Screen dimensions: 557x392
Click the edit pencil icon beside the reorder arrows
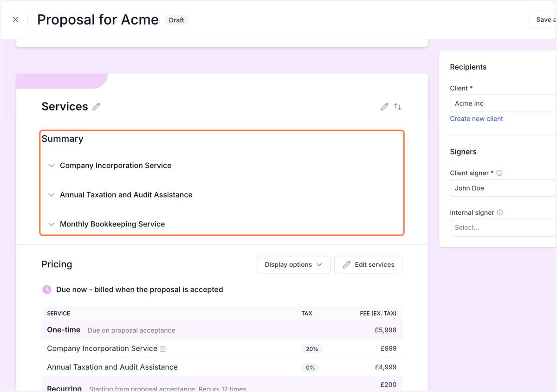[x=384, y=107]
